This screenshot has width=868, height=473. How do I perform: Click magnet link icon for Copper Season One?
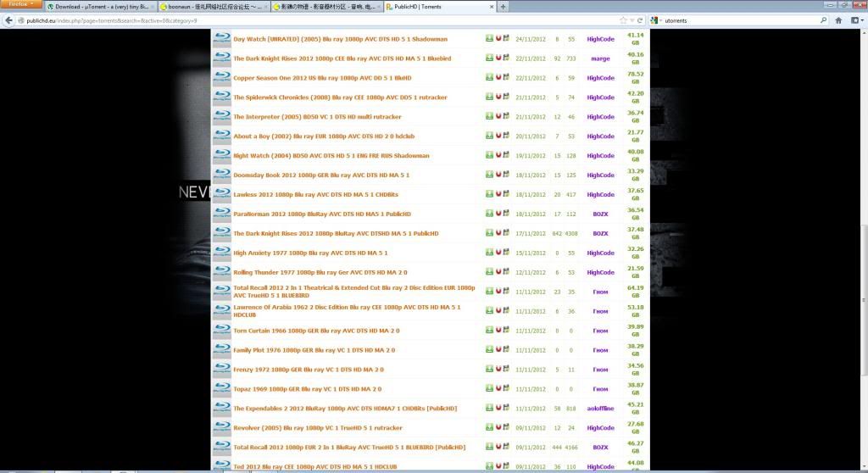pyautogui.click(x=498, y=78)
